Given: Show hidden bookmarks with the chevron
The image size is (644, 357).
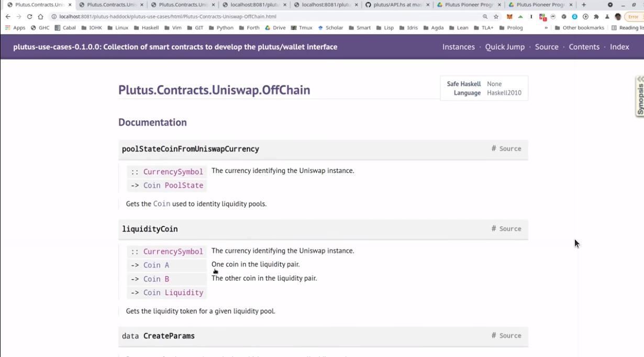Looking at the screenshot, I should pos(546,28).
